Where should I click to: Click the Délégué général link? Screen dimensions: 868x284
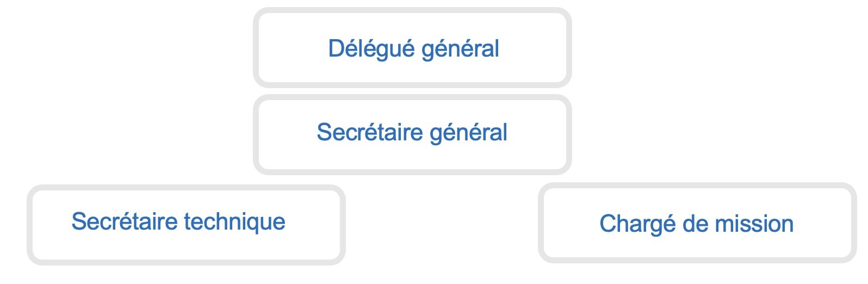[x=413, y=48]
